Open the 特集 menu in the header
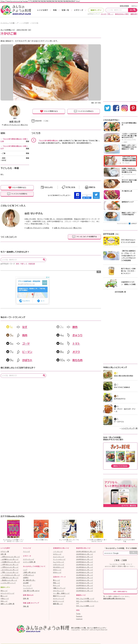This screenshot has width=138, height=644. tap(55, 10)
